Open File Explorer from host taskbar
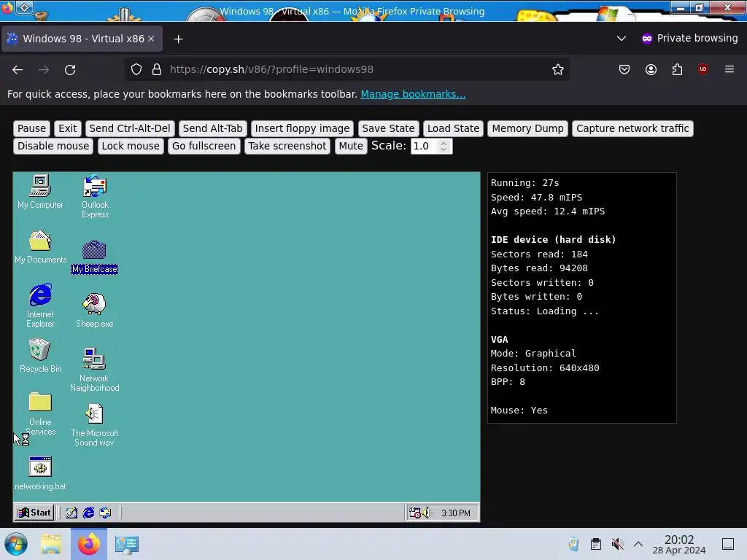The height and width of the screenshot is (560, 747). point(51,544)
